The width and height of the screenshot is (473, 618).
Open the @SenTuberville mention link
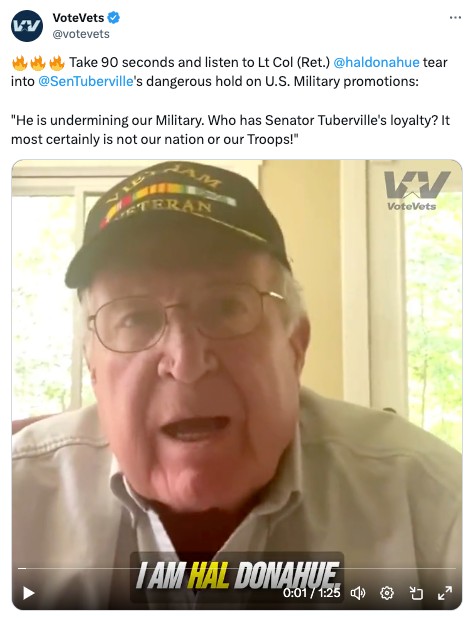click(x=86, y=81)
